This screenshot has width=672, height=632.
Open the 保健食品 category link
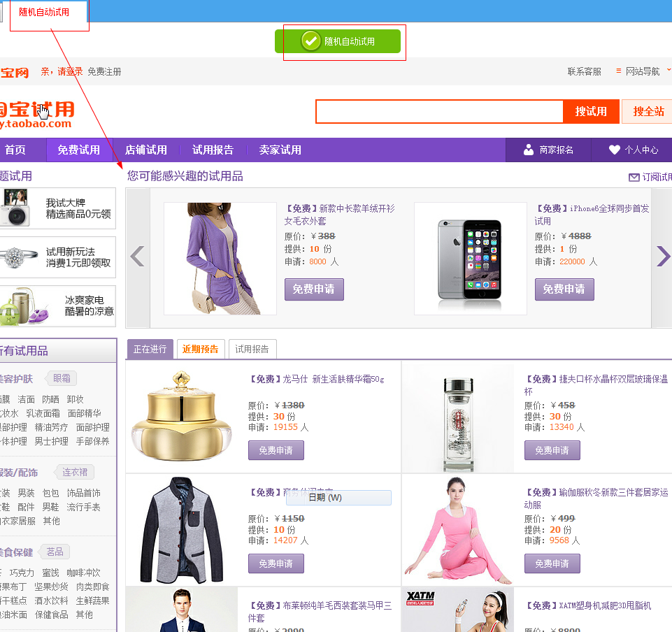[52, 615]
